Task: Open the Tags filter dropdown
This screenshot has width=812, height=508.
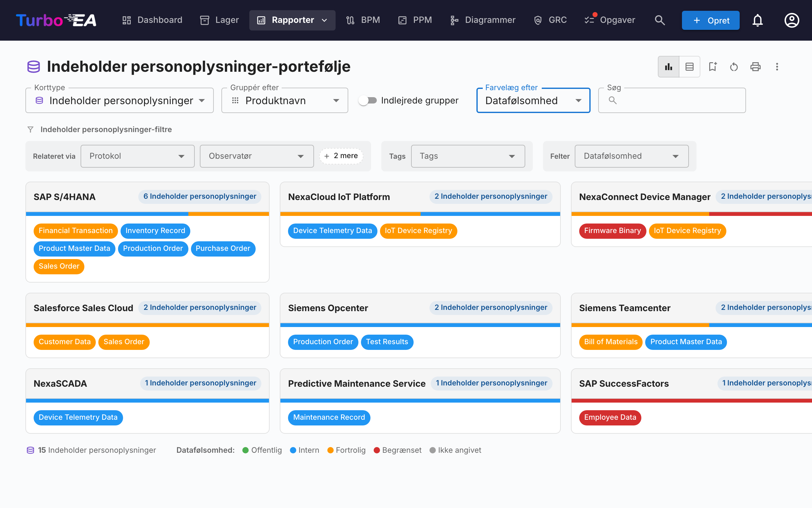Action: [x=468, y=156]
